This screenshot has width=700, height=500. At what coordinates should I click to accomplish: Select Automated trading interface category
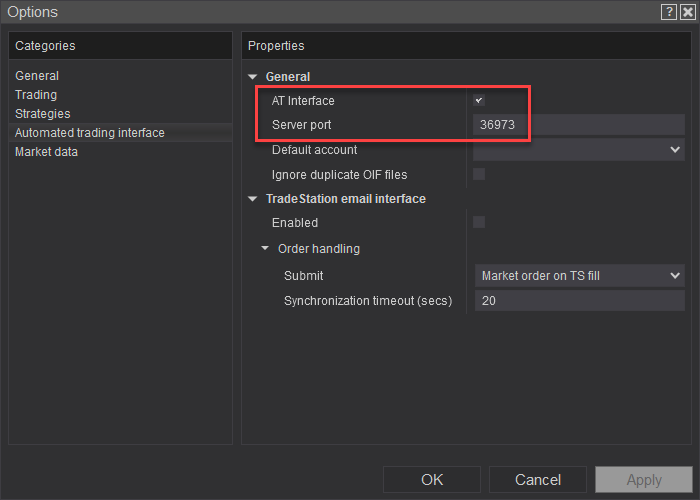point(90,133)
